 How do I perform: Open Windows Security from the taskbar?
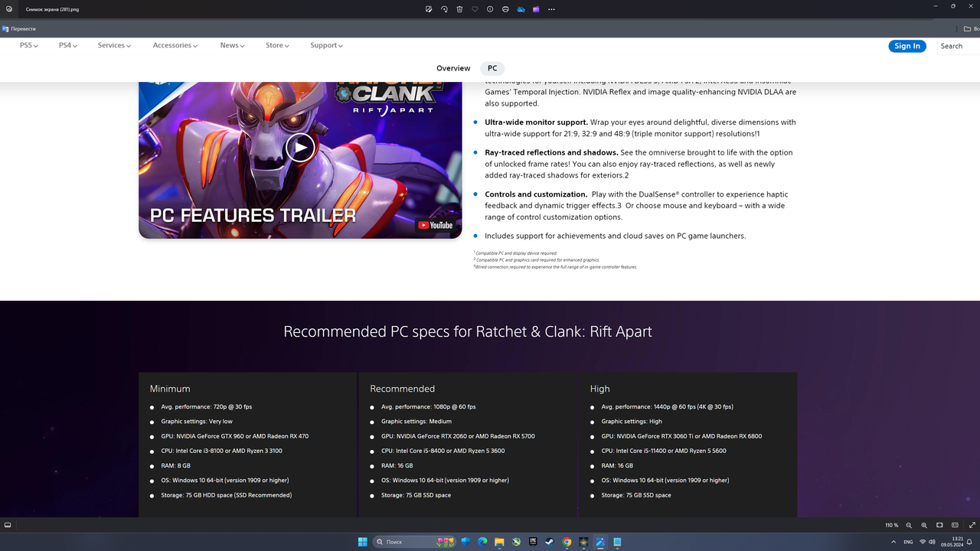click(x=465, y=542)
